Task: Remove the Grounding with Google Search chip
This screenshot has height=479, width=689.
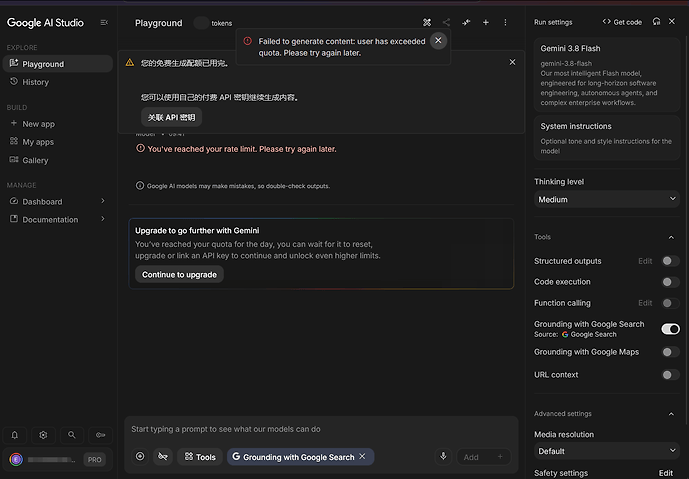Action: pos(362,457)
